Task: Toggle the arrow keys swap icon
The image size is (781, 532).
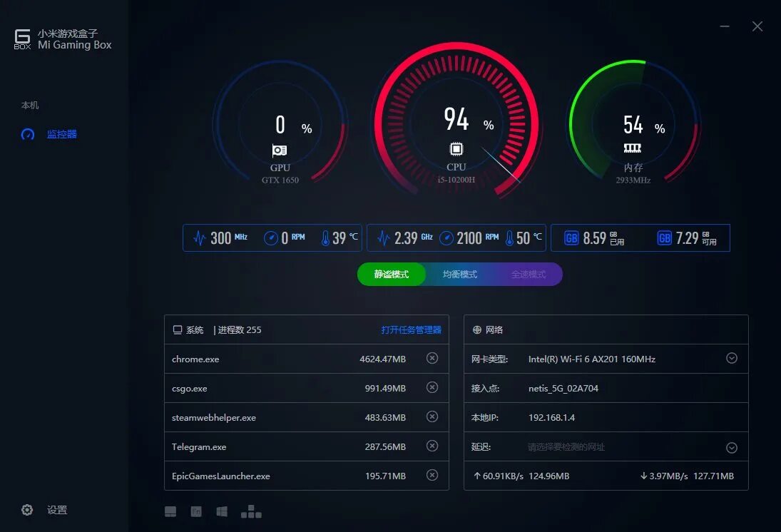Action: coord(251,511)
